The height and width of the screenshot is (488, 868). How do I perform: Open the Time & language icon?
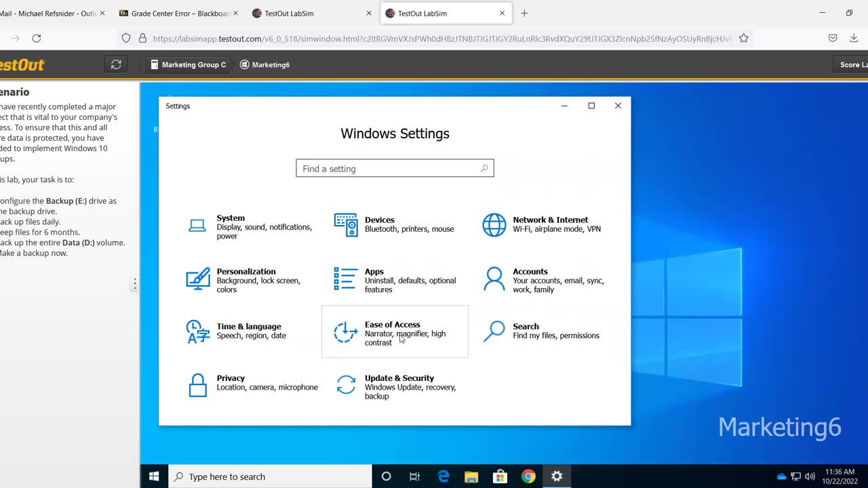click(198, 331)
